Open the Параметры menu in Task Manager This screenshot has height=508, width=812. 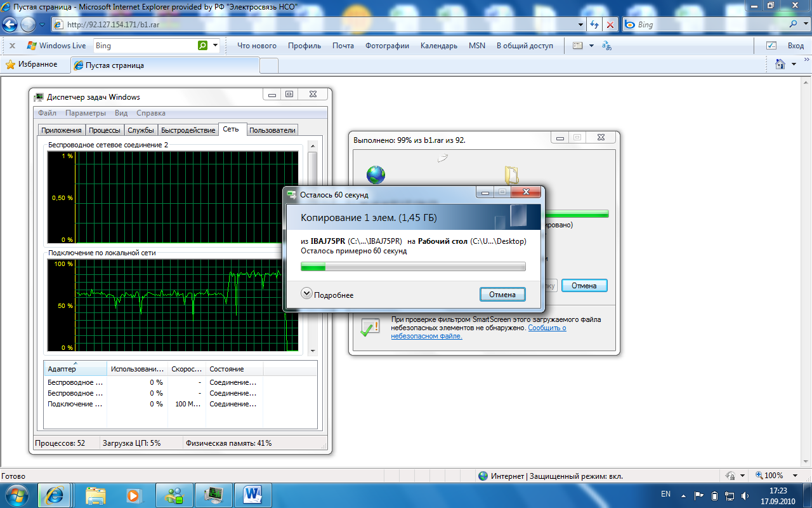[85, 113]
